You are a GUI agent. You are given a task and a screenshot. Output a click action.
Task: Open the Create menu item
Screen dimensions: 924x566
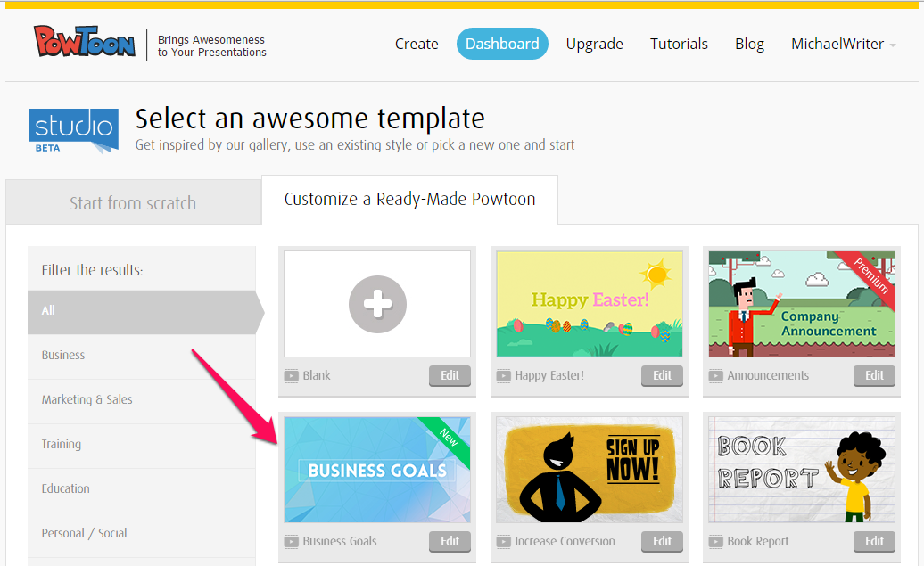[x=417, y=44]
